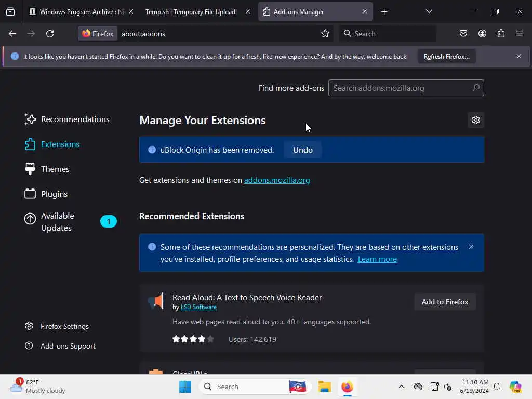Image resolution: width=532 pixels, height=399 pixels.
Task: Open a new tab with plus button
Action: coord(384,12)
